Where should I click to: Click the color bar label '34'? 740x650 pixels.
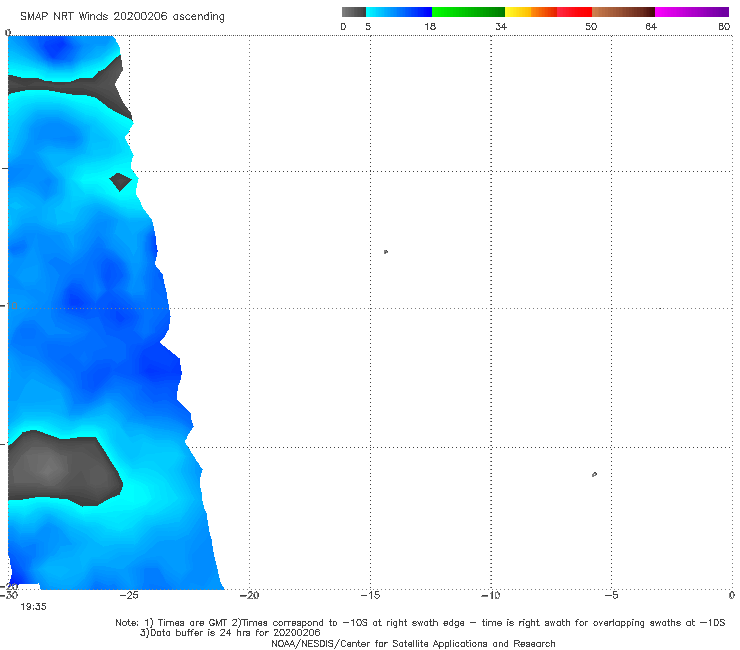[501, 26]
